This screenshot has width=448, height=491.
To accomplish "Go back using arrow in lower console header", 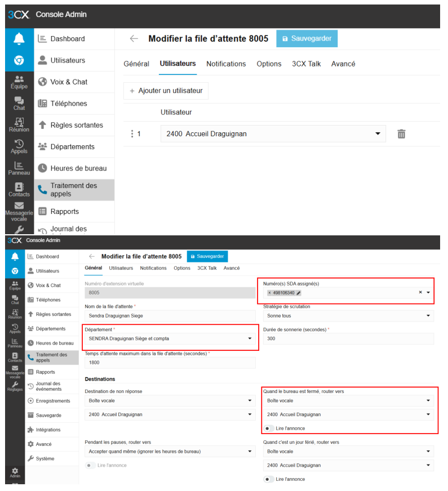I will 92,256.
